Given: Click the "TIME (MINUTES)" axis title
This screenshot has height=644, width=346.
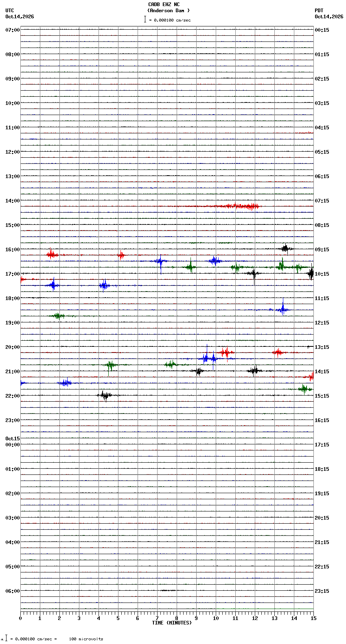Looking at the screenshot, I should click(172, 623).
